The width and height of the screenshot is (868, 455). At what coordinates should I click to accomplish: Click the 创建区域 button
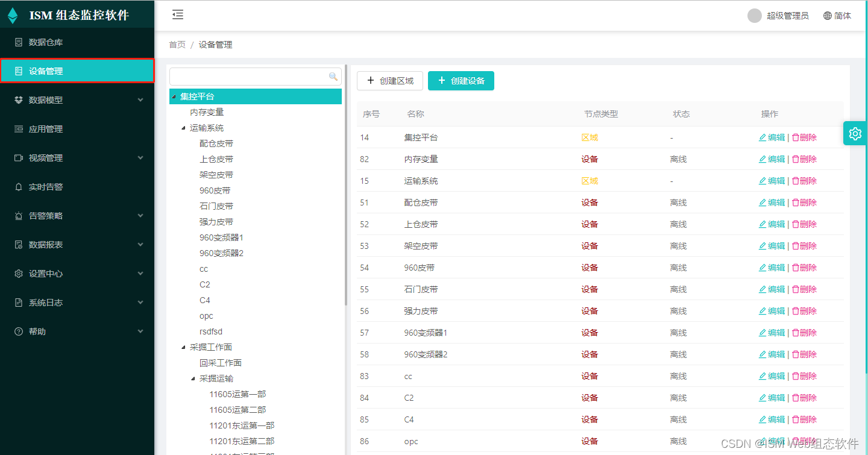pyautogui.click(x=389, y=80)
